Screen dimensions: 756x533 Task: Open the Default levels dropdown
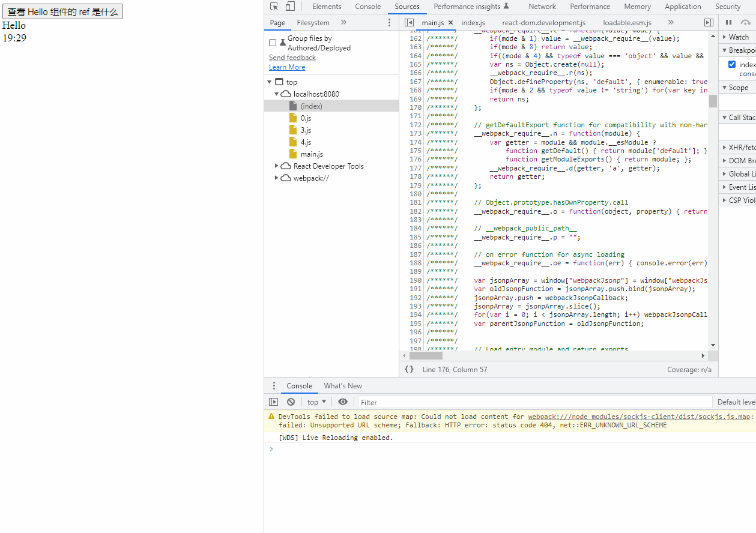[736, 402]
